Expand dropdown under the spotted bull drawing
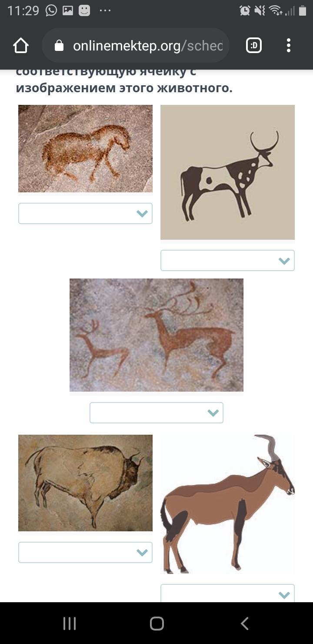Screen dimensions: 313x644 coord(227,261)
